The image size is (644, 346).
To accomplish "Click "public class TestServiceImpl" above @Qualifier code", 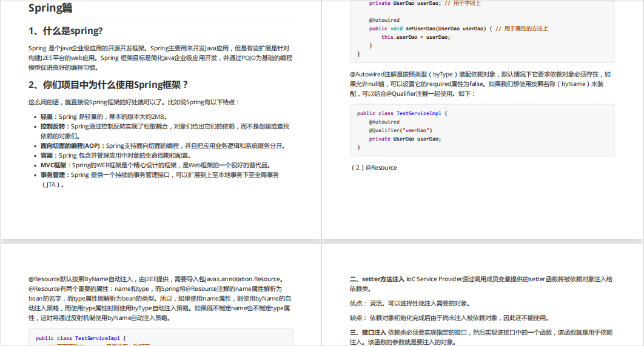I will (x=399, y=113).
